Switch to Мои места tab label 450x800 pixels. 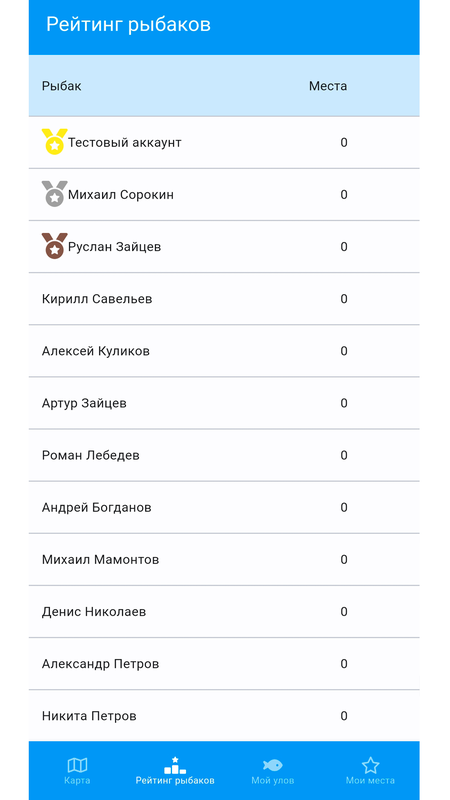click(x=370, y=781)
